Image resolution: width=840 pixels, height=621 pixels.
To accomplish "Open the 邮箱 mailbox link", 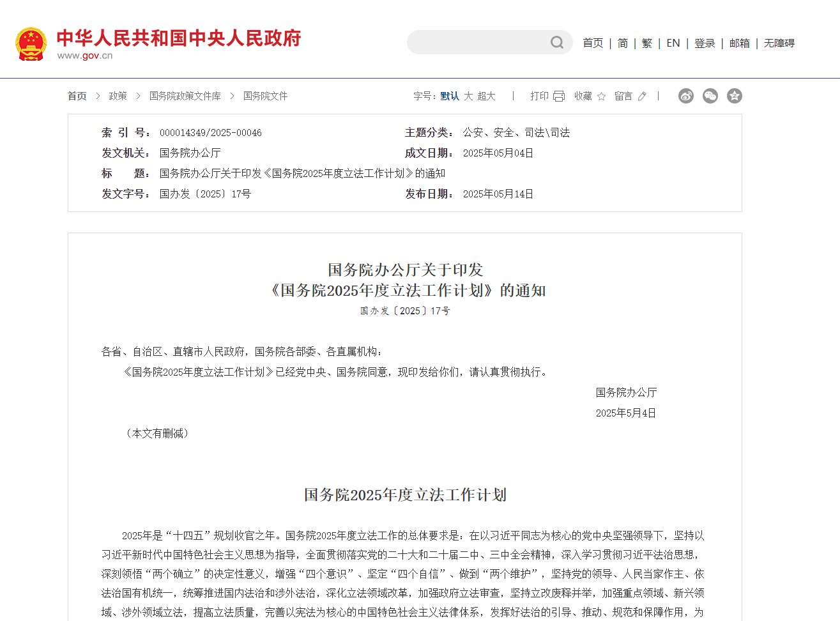I will point(739,43).
